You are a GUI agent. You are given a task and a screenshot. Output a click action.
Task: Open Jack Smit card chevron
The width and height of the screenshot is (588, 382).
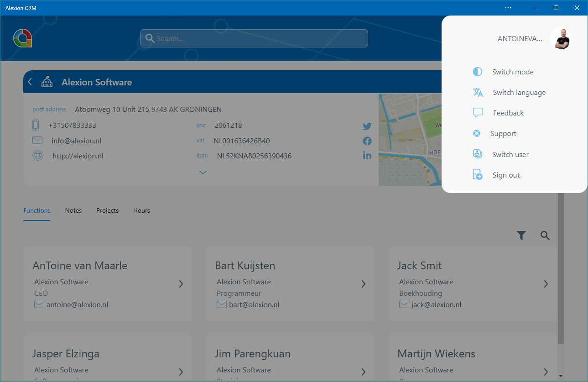point(546,284)
